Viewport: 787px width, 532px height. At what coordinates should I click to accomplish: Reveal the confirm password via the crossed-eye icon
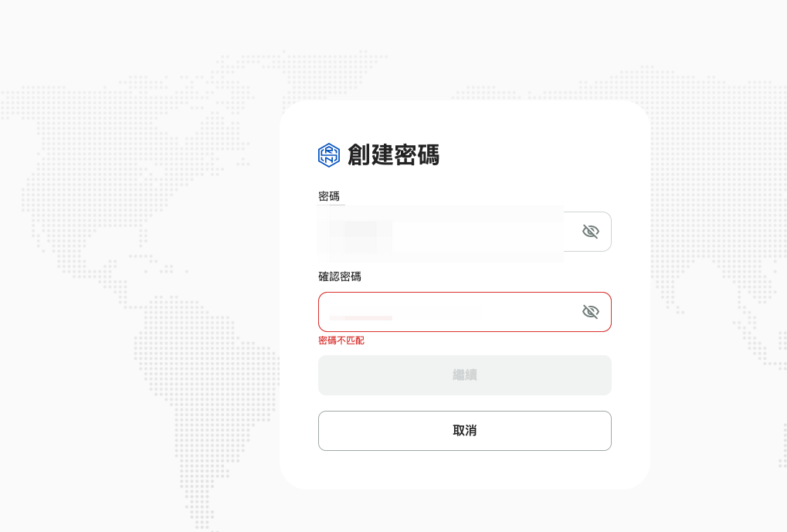click(x=590, y=312)
